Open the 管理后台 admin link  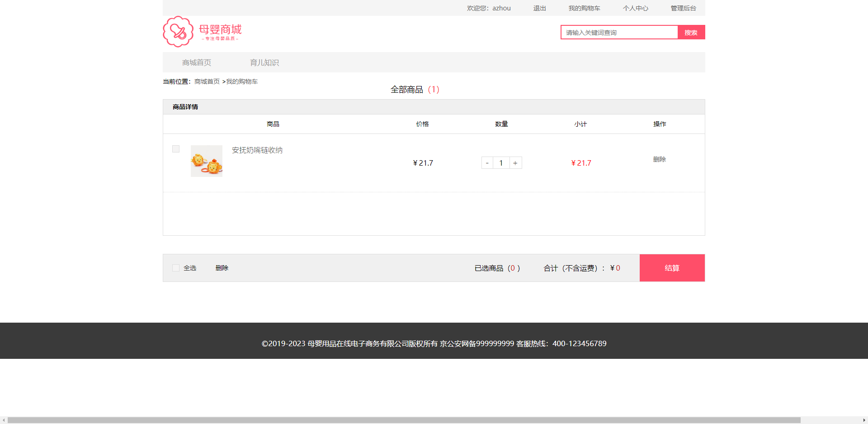coord(683,8)
